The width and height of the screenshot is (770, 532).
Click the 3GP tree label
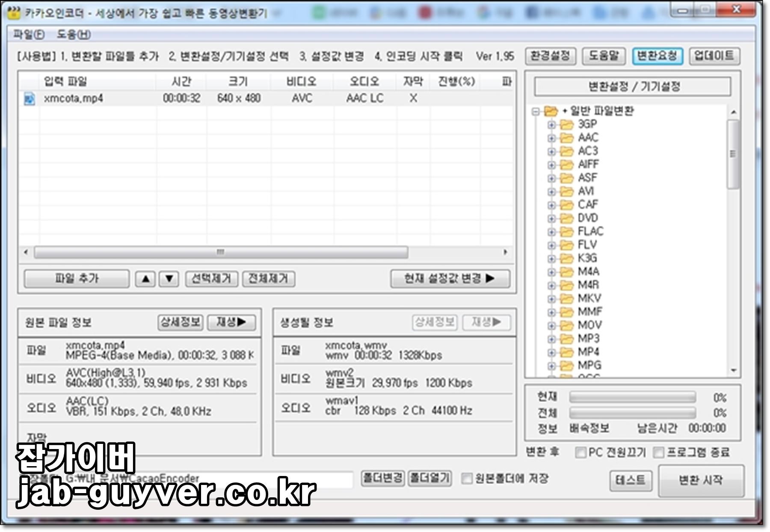click(x=587, y=124)
